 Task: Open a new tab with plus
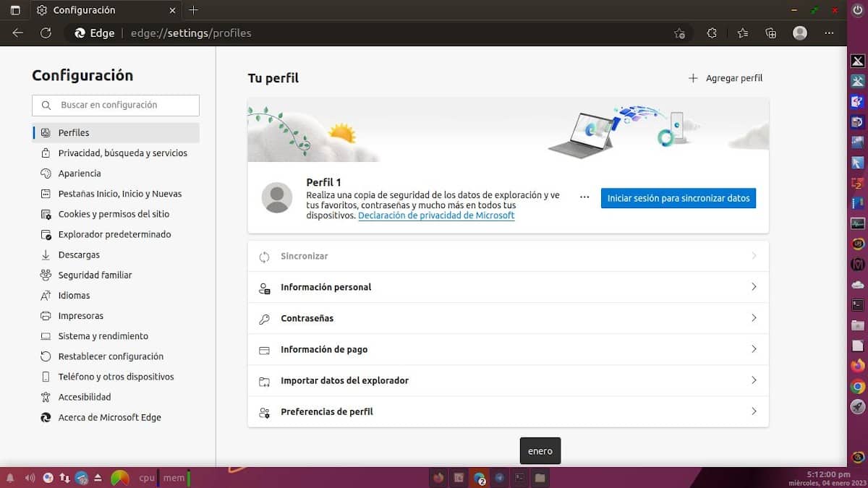coord(193,10)
